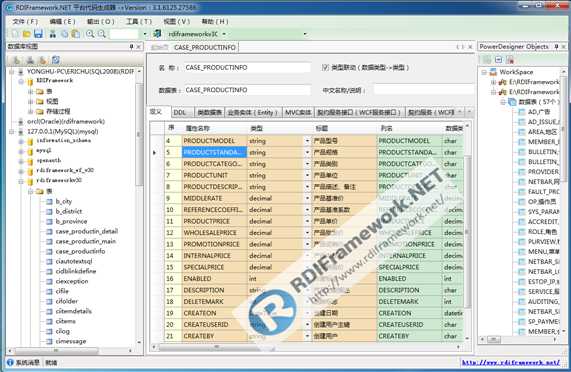Close the 数据库视图 panel
571x372 pixels.
click(138, 47)
